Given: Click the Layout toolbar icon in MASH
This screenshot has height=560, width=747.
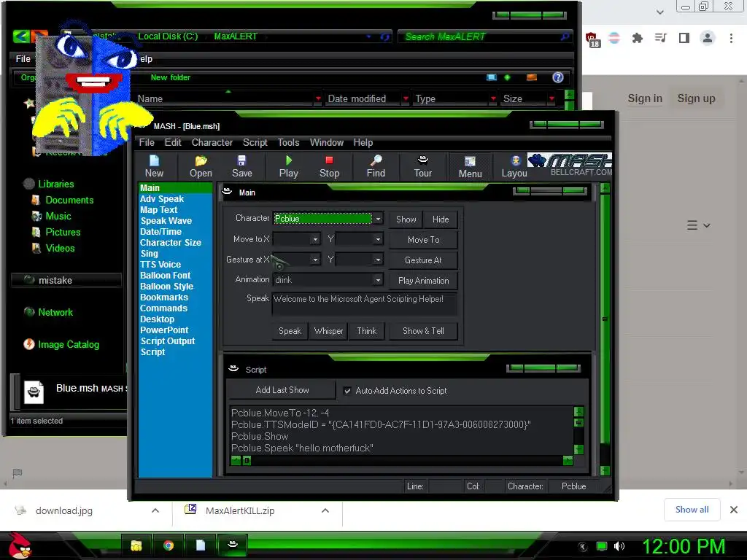Looking at the screenshot, I should coord(514,166).
